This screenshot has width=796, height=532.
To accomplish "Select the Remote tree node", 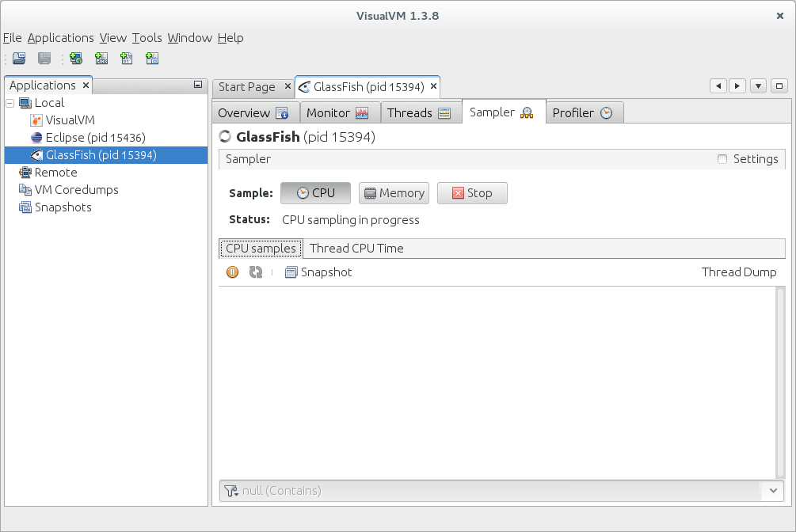I will point(56,173).
